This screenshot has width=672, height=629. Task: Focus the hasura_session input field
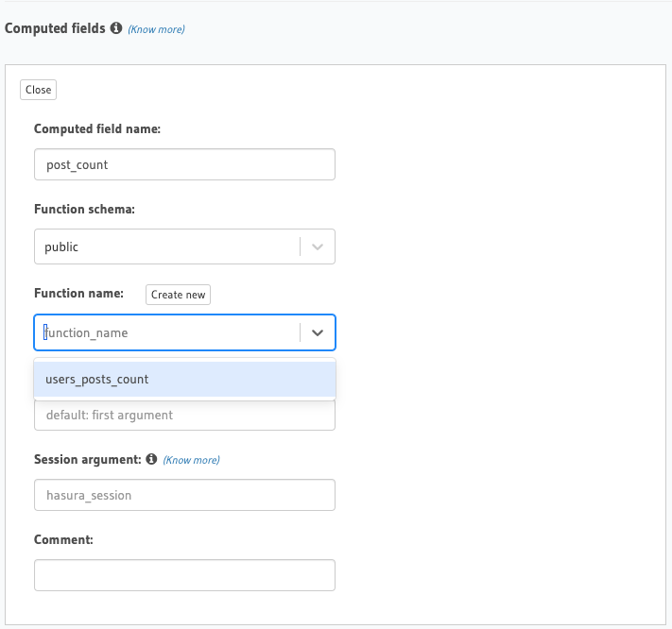(184, 495)
